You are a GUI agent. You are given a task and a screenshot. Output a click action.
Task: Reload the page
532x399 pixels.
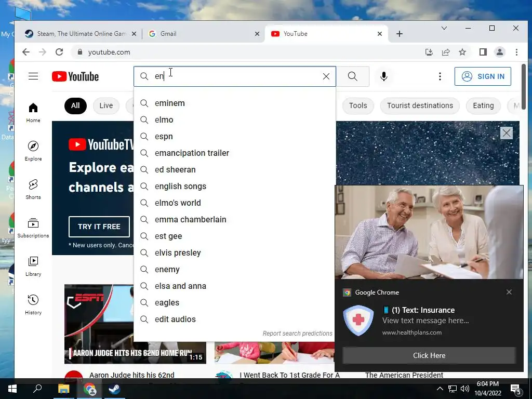click(59, 52)
